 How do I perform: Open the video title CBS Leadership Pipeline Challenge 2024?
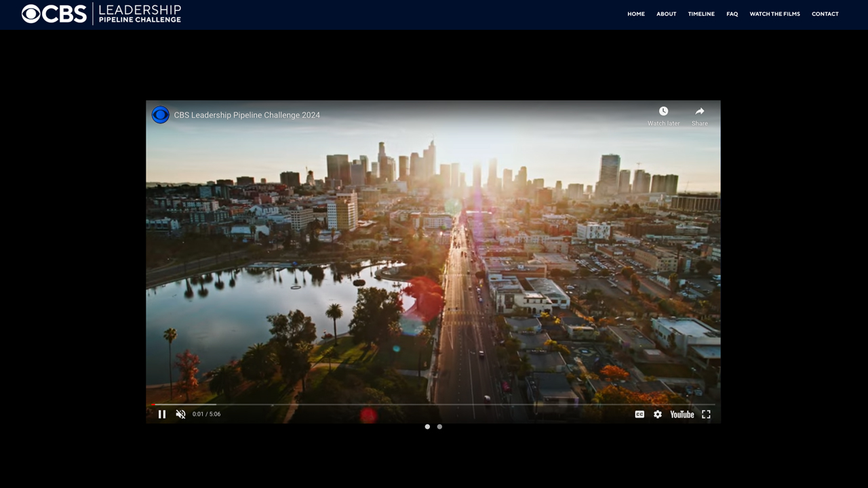pyautogui.click(x=247, y=115)
